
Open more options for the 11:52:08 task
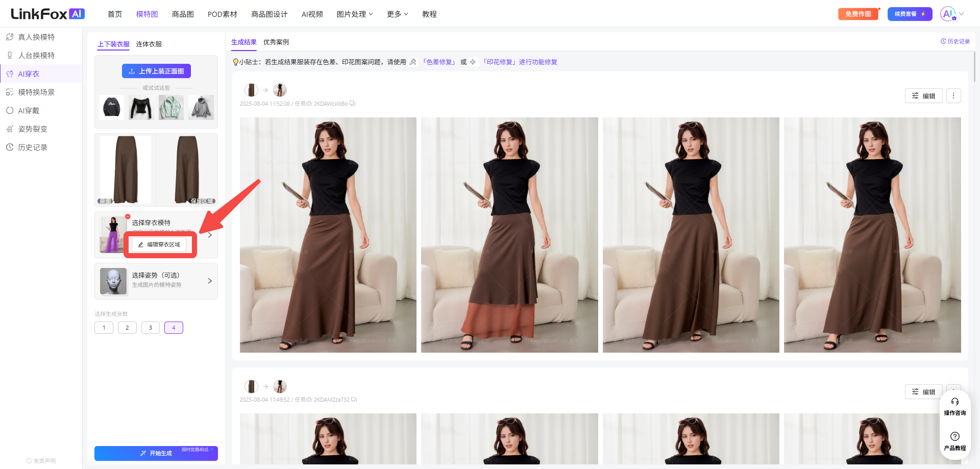[953, 96]
